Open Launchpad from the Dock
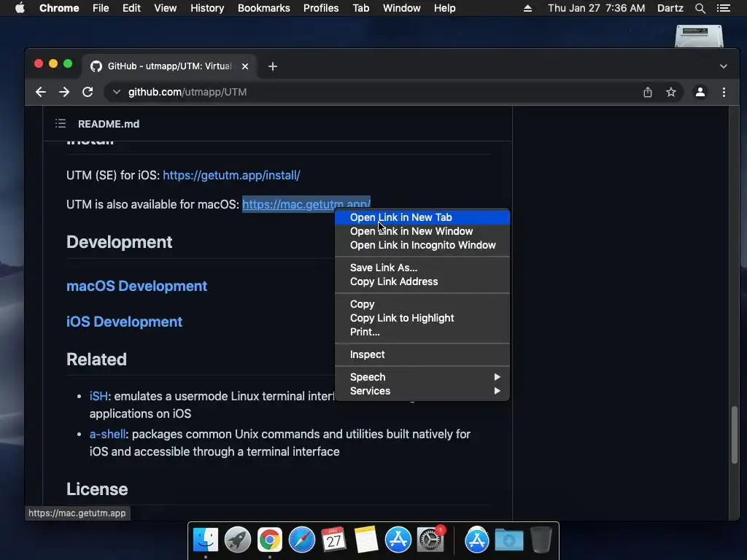This screenshot has width=747, height=560. point(238,540)
